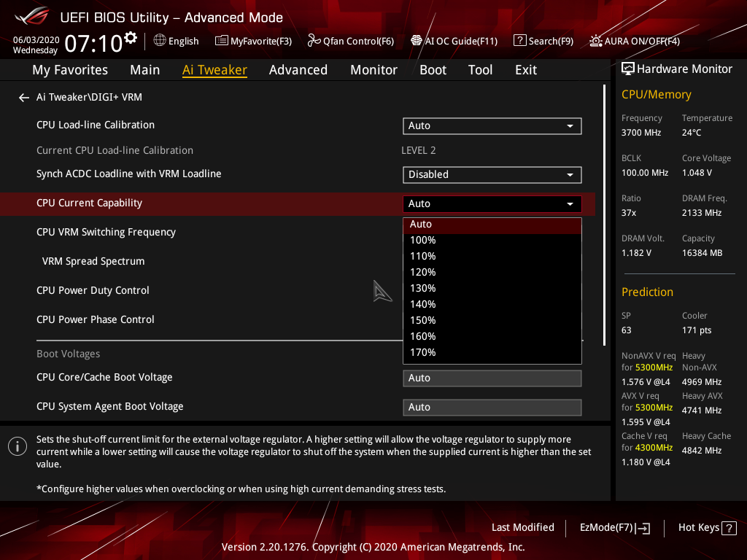Switch to EzMode
Image resolution: width=747 pixels, height=560 pixels.
pyautogui.click(x=614, y=527)
